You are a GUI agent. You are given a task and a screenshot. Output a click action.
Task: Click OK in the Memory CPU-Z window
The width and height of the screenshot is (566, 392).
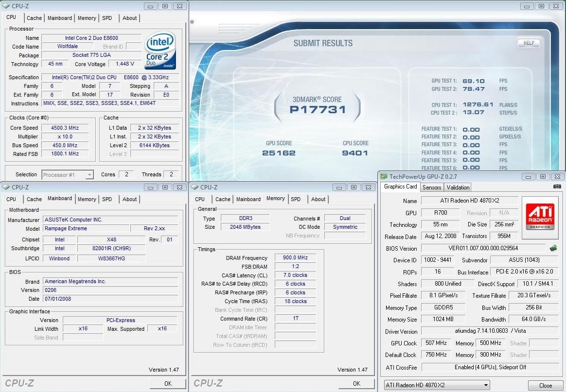(x=356, y=383)
